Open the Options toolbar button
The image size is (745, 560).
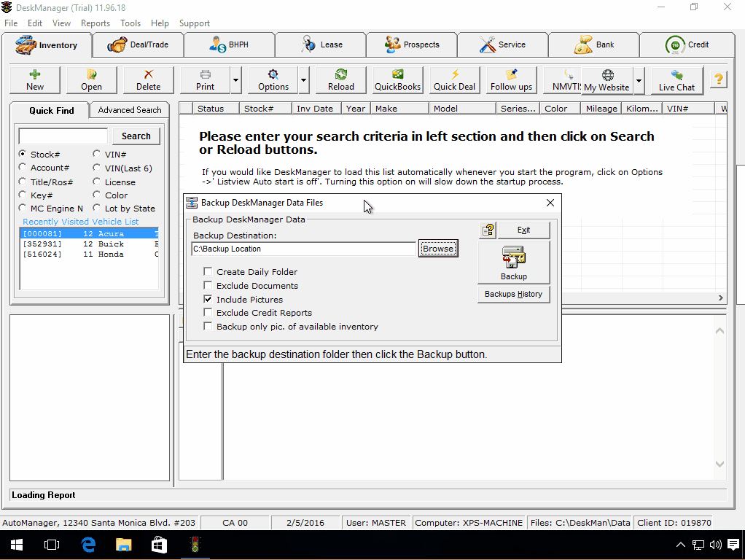pyautogui.click(x=273, y=80)
